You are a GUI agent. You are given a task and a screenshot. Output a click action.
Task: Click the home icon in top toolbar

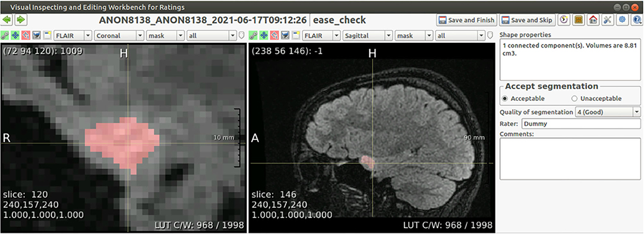coord(593,20)
